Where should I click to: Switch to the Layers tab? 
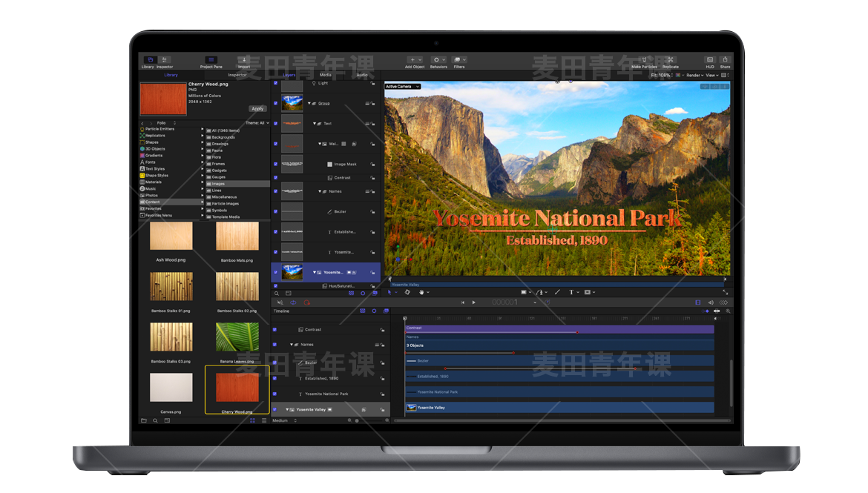(289, 76)
